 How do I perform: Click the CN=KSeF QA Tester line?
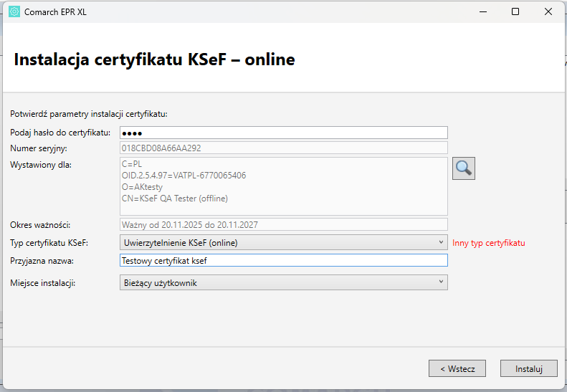click(x=175, y=199)
